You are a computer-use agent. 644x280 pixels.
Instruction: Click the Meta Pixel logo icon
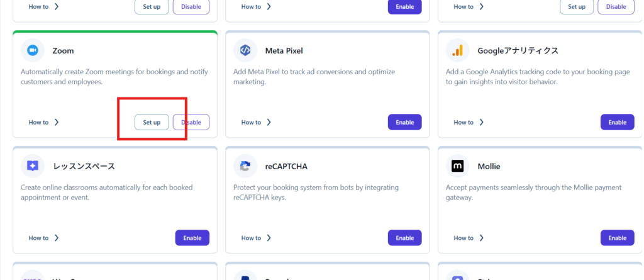[245, 50]
